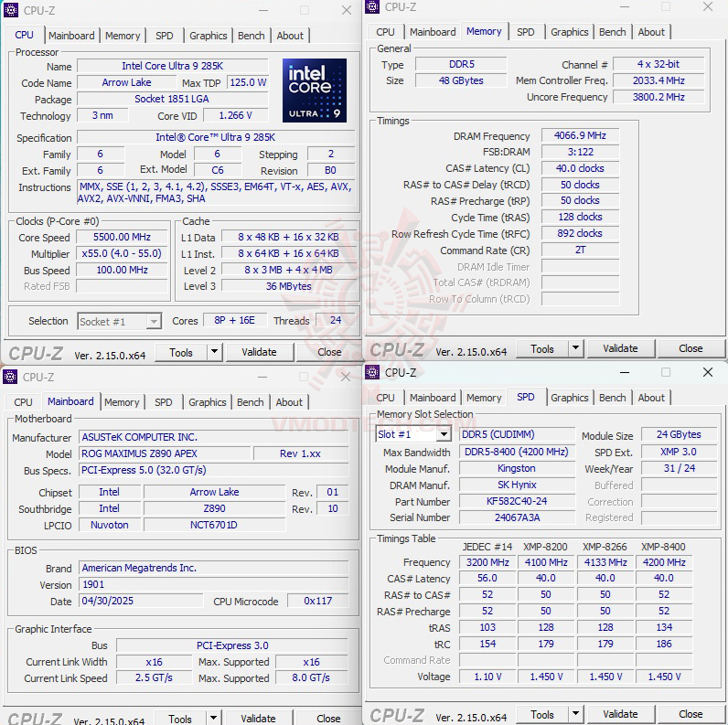This screenshot has height=725, width=728.
Task: Click the motherboard Model field ROG MAXIMUS Z890 APEX
Action: (x=165, y=453)
